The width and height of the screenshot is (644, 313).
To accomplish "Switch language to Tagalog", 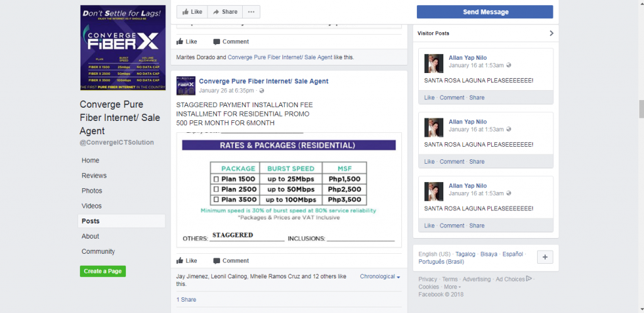I will (465, 254).
